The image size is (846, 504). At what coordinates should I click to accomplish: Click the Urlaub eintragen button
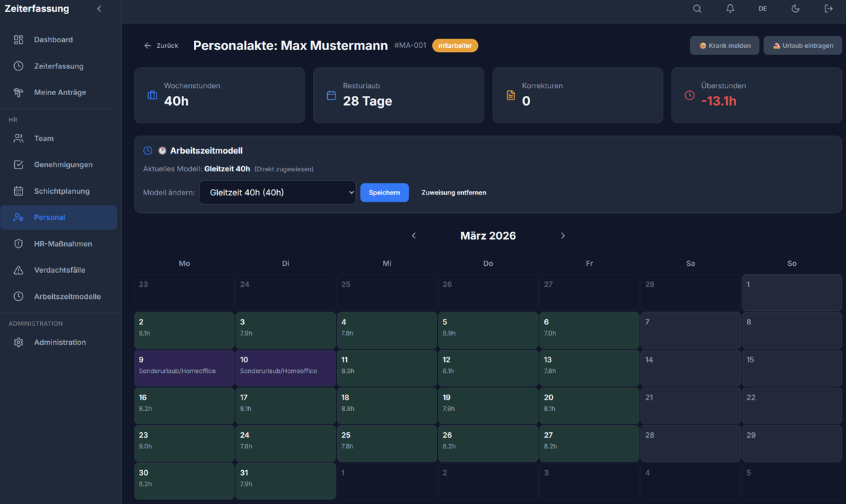tap(803, 45)
